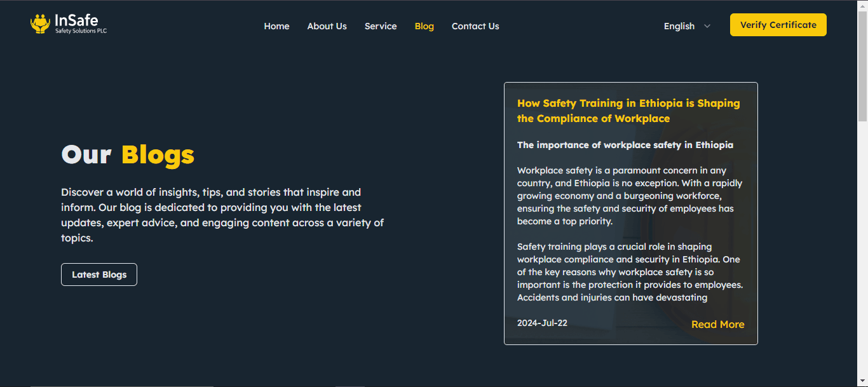Navigate to the Service menu item
868x387 pixels.
pyautogui.click(x=381, y=26)
